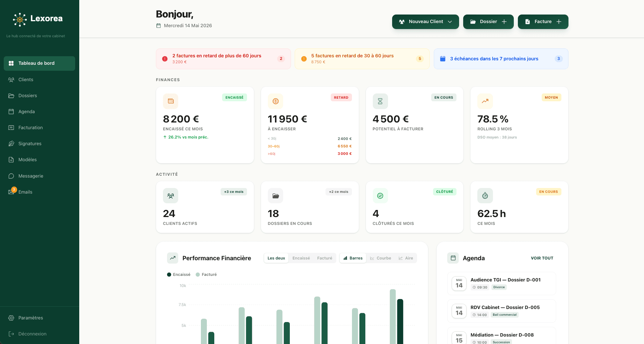Click the 6 550 € value for 30–60j

pyautogui.click(x=345, y=146)
